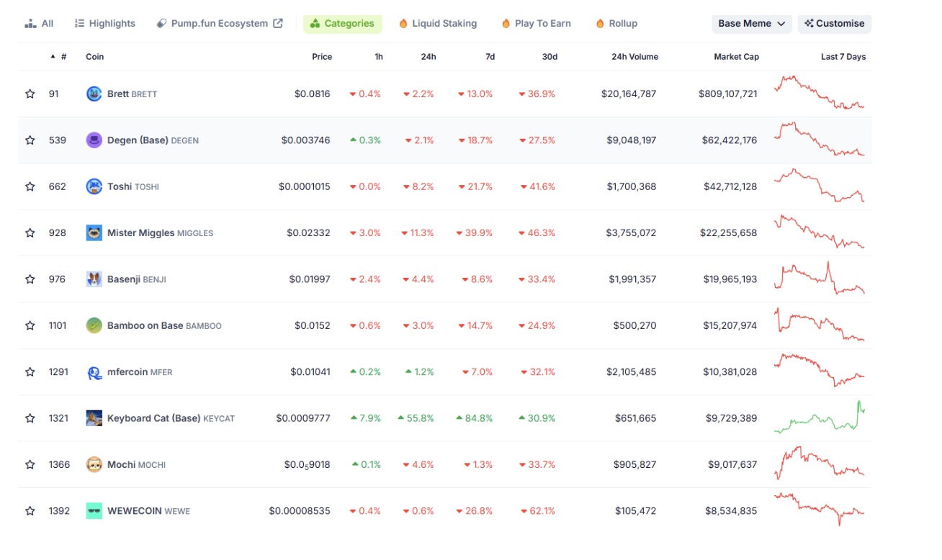Sort coins by the Price column header

322,57
